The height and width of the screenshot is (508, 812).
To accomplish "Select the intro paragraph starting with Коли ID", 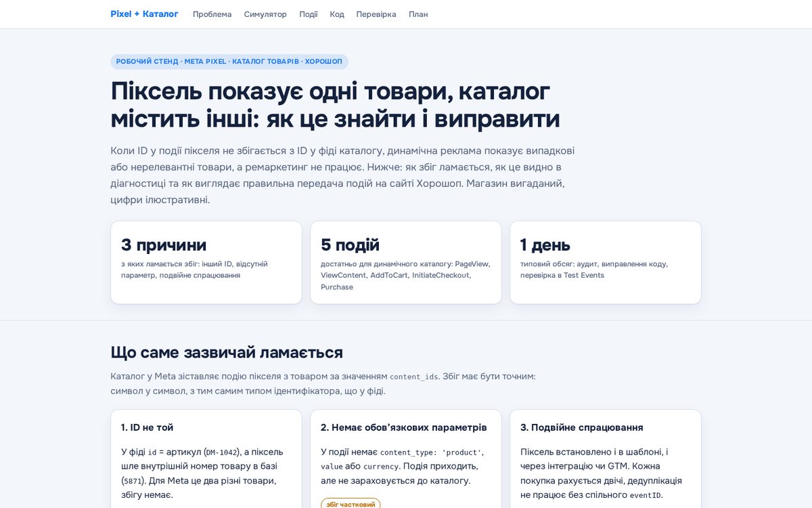I will point(342,175).
